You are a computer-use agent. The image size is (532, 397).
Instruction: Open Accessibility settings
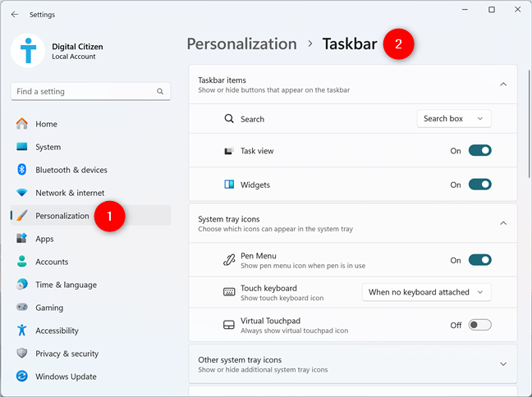pos(90,331)
